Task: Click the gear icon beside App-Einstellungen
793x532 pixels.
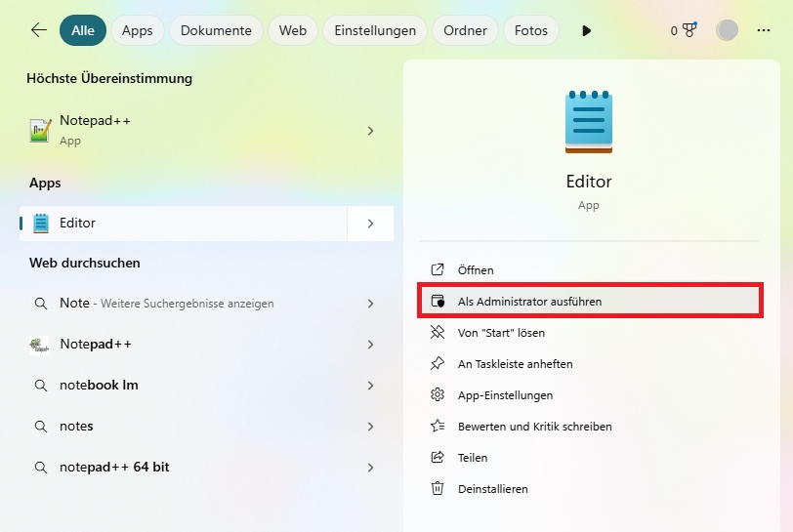Action: 438,395
